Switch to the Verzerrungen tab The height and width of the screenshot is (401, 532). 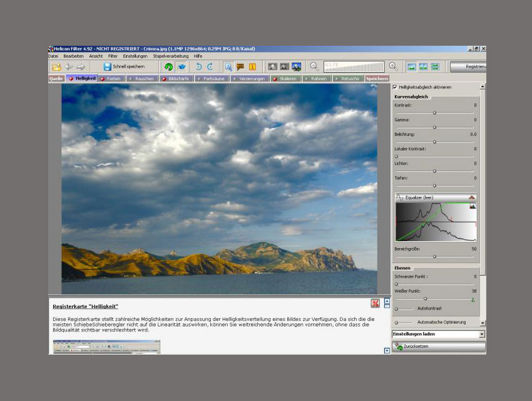(x=250, y=79)
